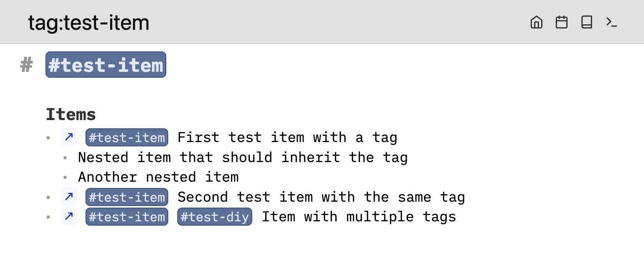The image size is (644, 259).
Task: Click the 'Another nested item' line
Action: (158, 177)
